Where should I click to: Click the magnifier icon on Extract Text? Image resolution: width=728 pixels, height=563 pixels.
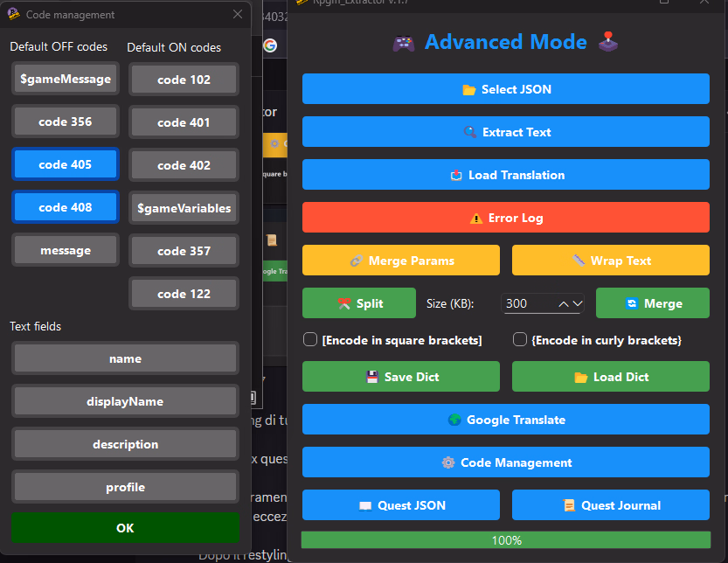(x=469, y=132)
